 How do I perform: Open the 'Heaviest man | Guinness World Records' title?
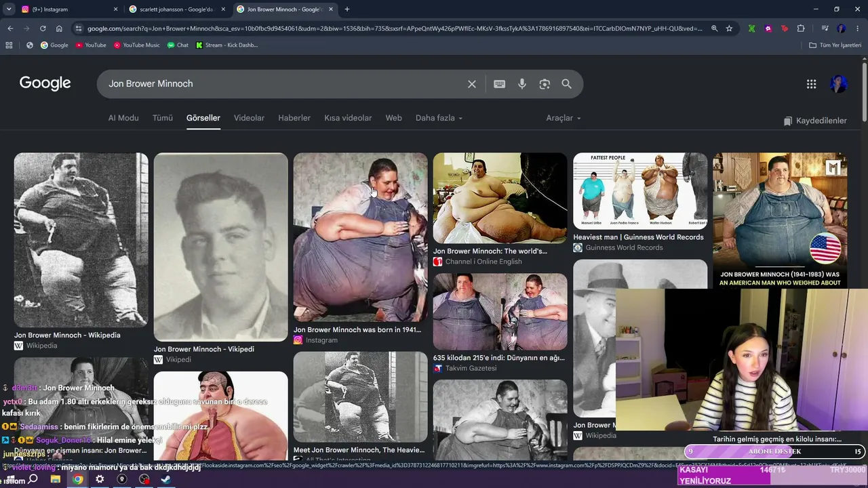click(638, 237)
